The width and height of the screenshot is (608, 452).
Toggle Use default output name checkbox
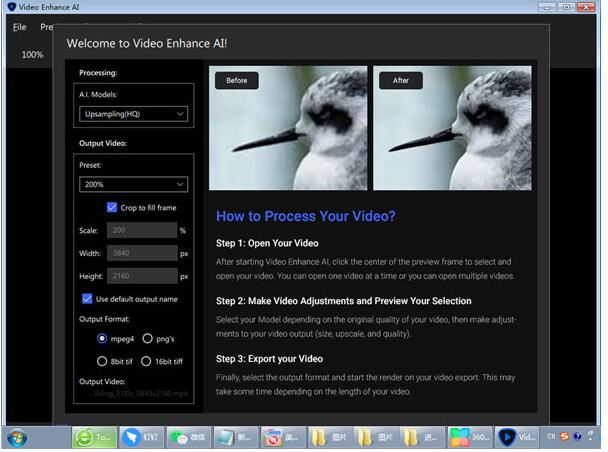(x=87, y=299)
